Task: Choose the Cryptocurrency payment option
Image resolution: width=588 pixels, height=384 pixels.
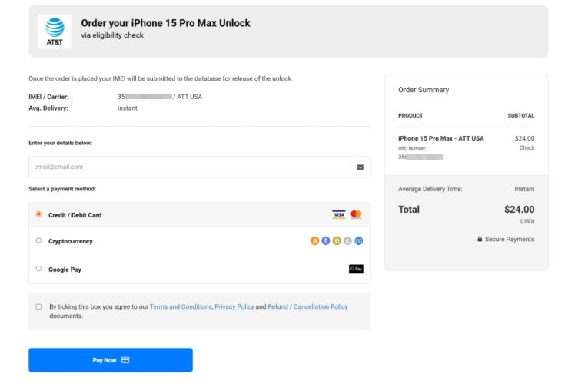Action: point(39,241)
